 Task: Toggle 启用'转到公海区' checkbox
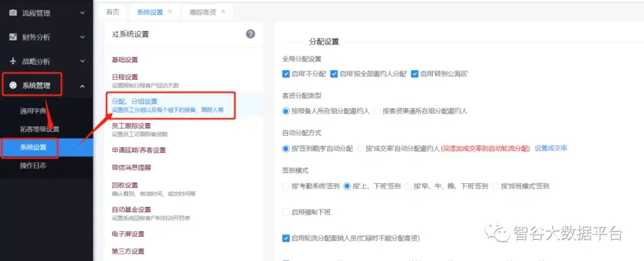pyautogui.click(x=415, y=74)
